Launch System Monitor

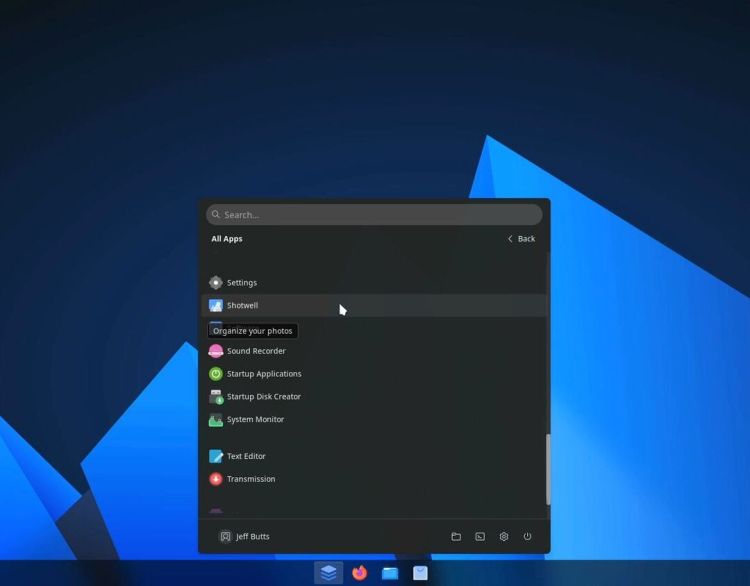click(255, 420)
